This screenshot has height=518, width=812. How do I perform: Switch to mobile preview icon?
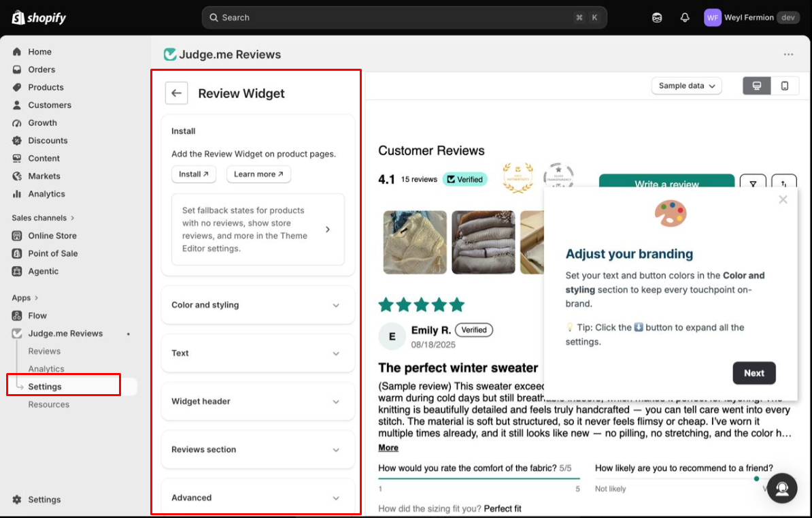coord(785,86)
